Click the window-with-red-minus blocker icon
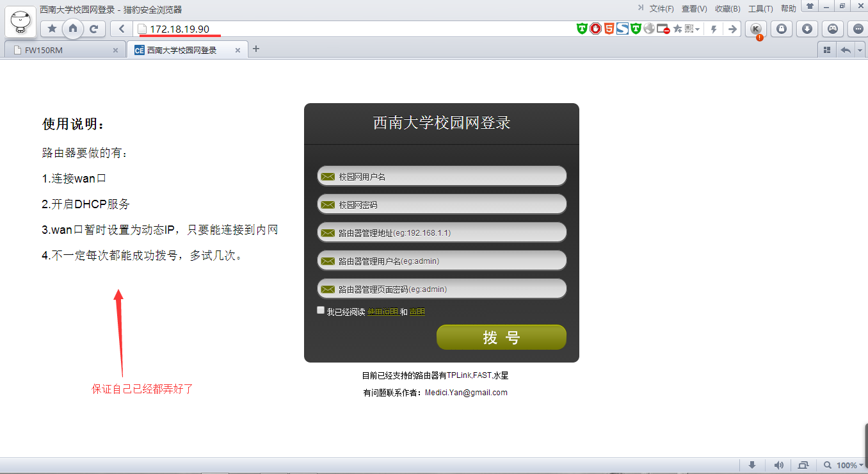The height and width of the screenshot is (474, 868). click(x=663, y=29)
